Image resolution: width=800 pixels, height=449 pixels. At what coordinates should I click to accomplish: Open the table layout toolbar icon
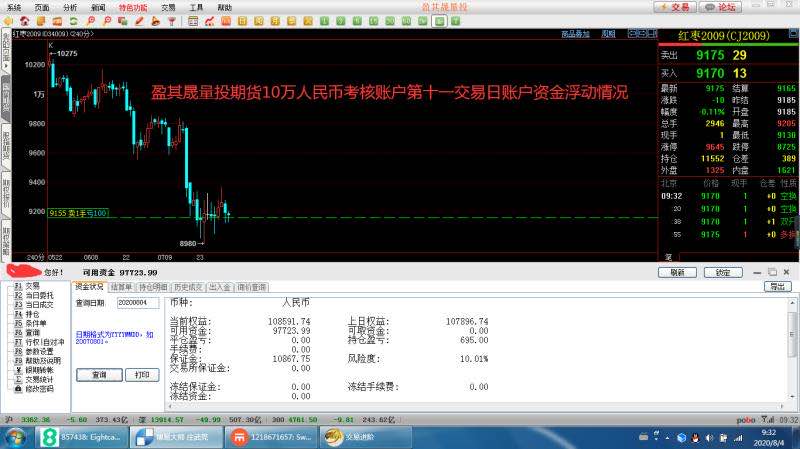tap(193, 21)
